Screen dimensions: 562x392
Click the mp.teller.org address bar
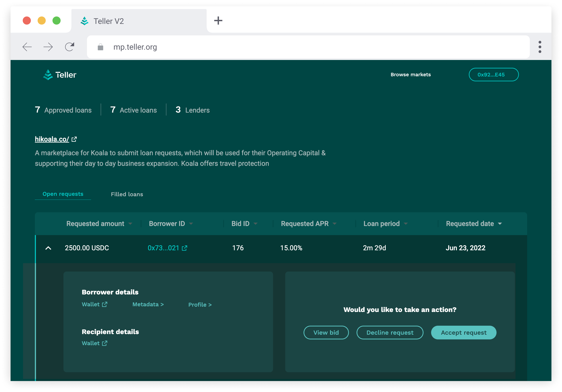[x=308, y=47]
